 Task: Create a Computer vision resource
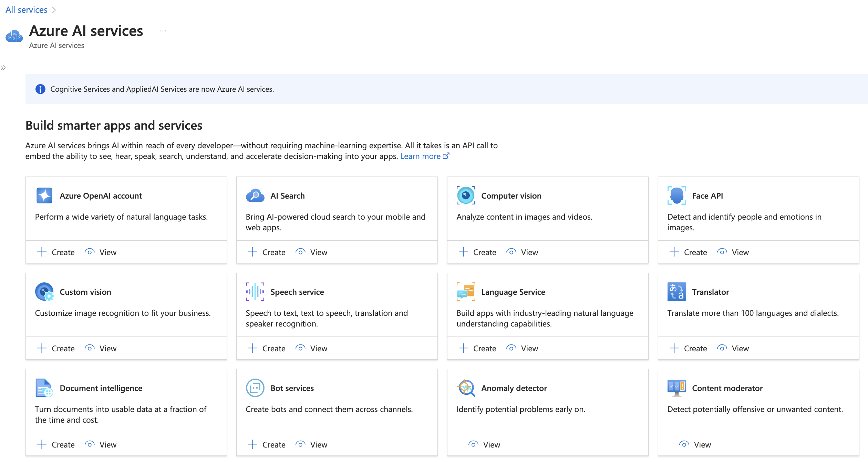[x=477, y=252]
